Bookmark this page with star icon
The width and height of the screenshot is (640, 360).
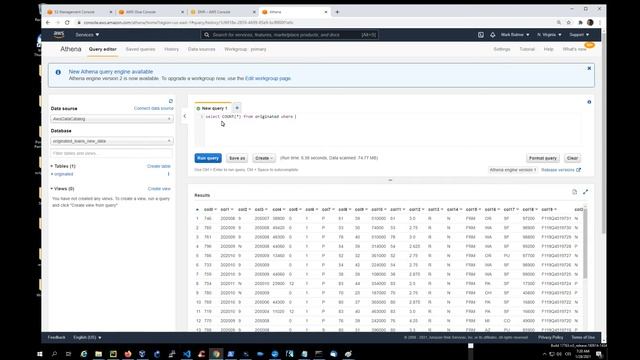coord(569,22)
